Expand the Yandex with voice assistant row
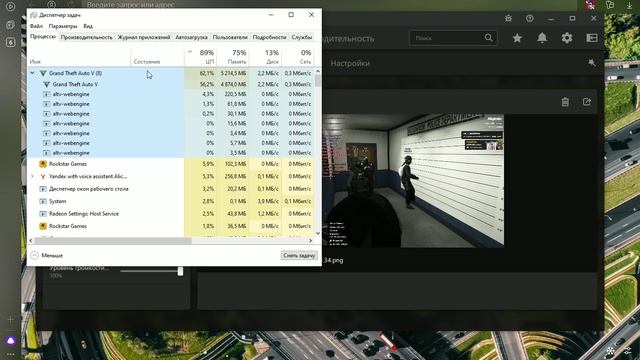Viewport: 640px width, 360px height. tap(32, 176)
